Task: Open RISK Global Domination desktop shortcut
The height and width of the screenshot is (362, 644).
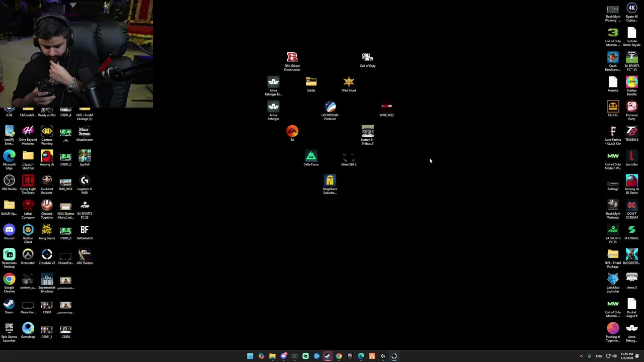Action: coord(292,61)
